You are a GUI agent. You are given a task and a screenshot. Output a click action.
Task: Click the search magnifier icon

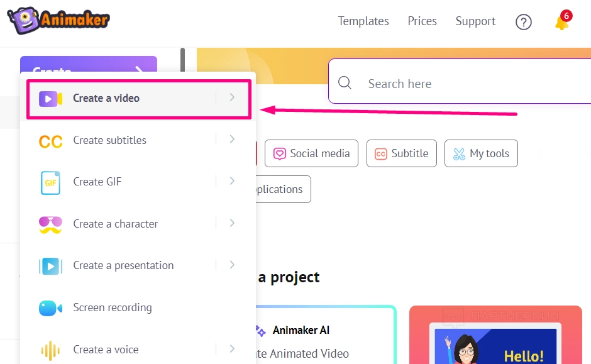(345, 83)
